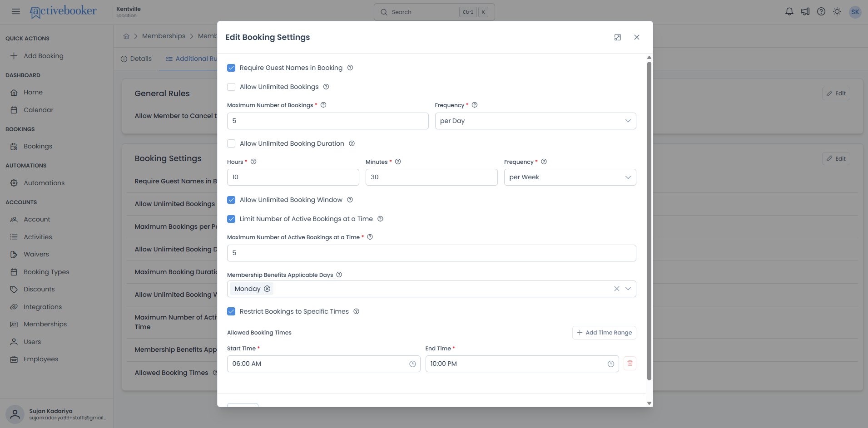This screenshot has height=428, width=868.
Task: Click help icon beside the Minutes label
Action: pyautogui.click(x=398, y=162)
